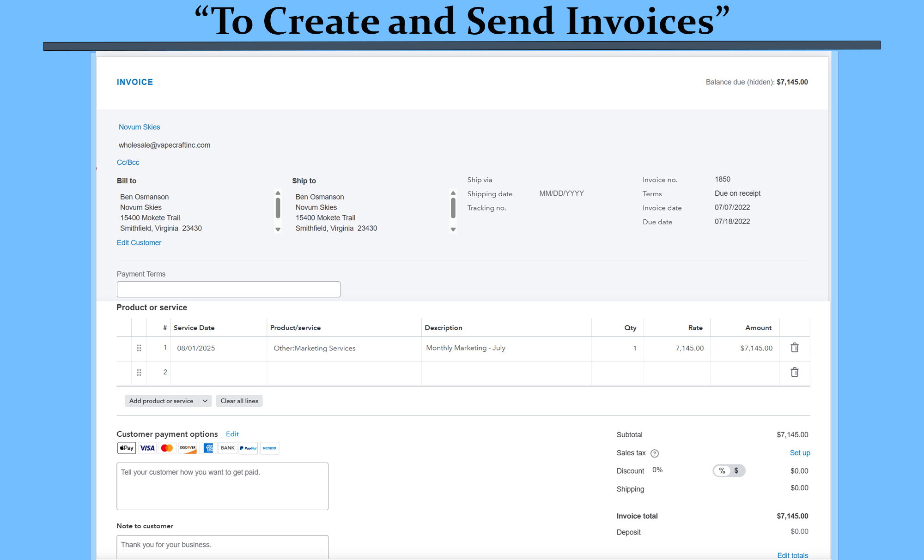The width and height of the screenshot is (924, 560).
Task: Click the PayPal payment icon
Action: (248, 448)
